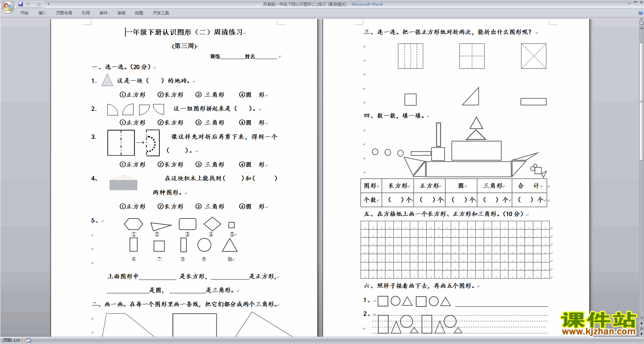This screenshot has height=344, width=644.
Task: Open the Undo history dropdown arrow
Action: click(x=33, y=4)
